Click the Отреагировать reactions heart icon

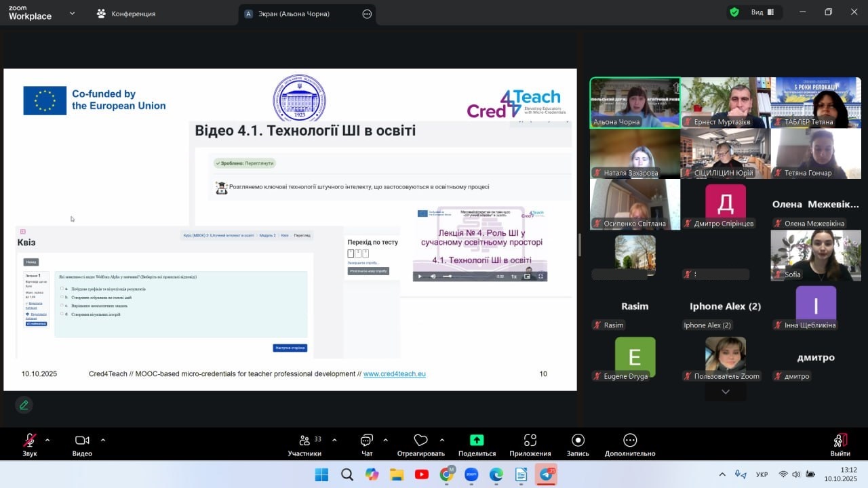[x=420, y=441]
